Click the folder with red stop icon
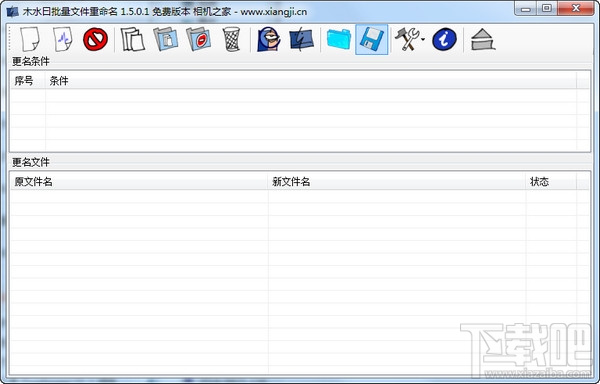This screenshot has width=600, height=384. pyautogui.click(x=199, y=39)
